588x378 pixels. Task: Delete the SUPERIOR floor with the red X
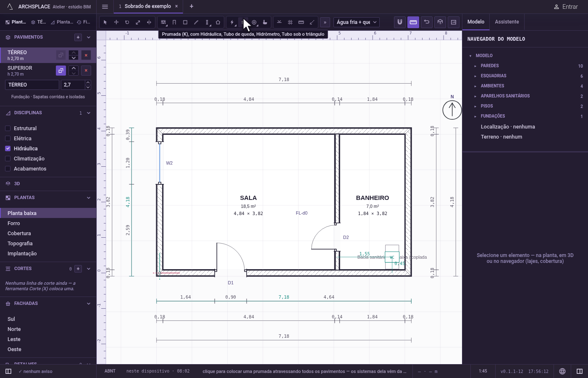click(x=86, y=71)
